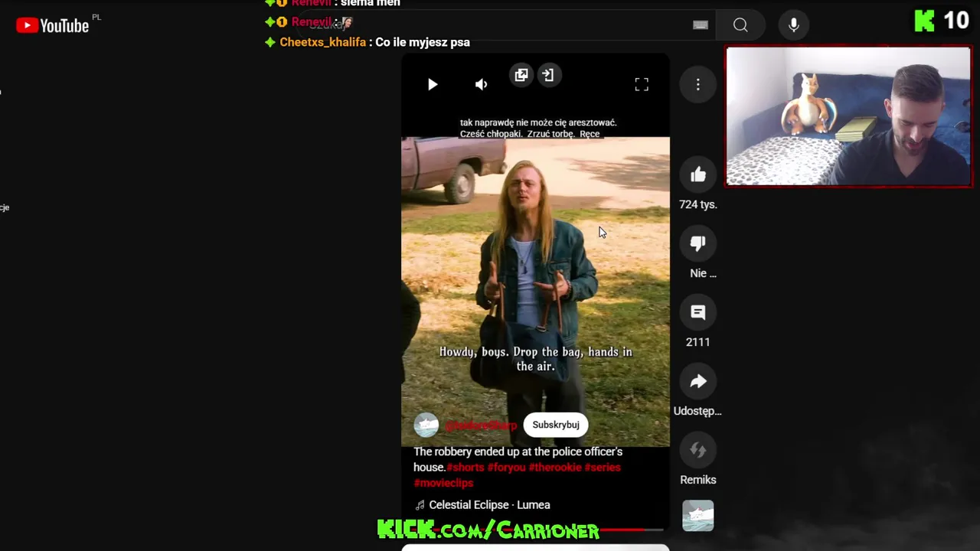Like the Short with 724 tys. likes
Image resolution: width=980 pixels, height=551 pixels.
coord(697,175)
